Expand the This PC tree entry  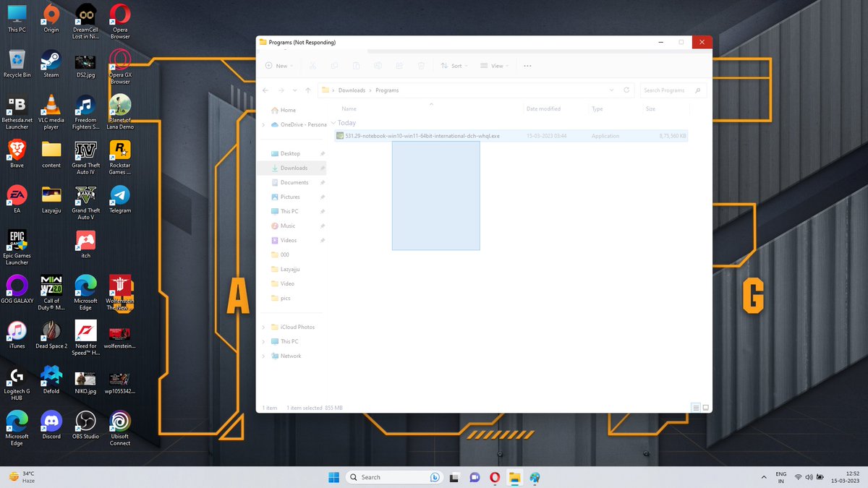263,341
